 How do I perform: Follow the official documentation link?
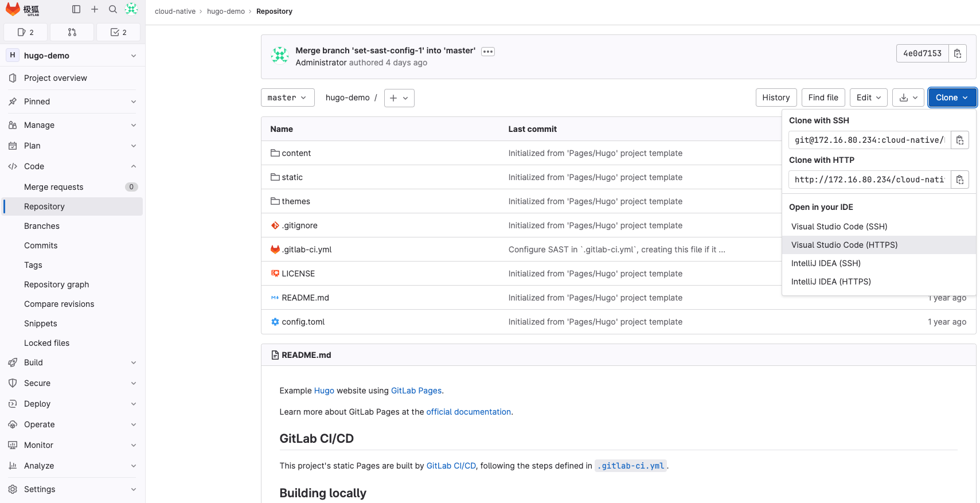pyautogui.click(x=468, y=412)
